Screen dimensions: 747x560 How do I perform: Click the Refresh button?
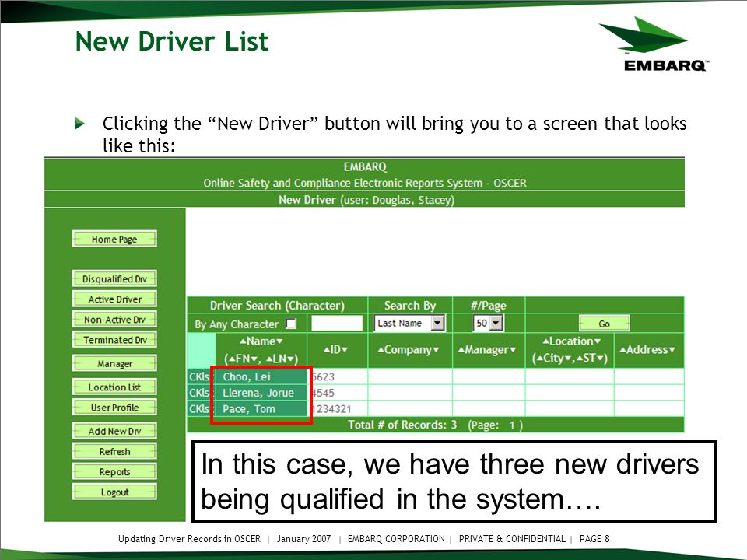(x=114, y=451)
